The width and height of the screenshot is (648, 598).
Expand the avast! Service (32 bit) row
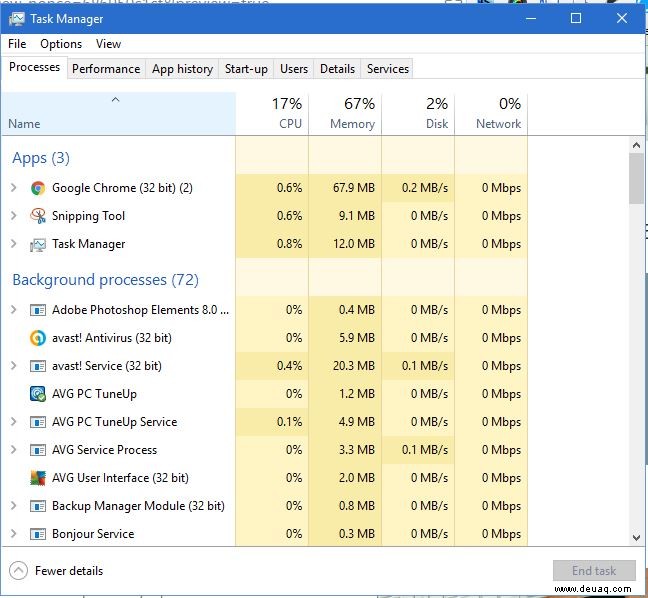click(14, 366)
